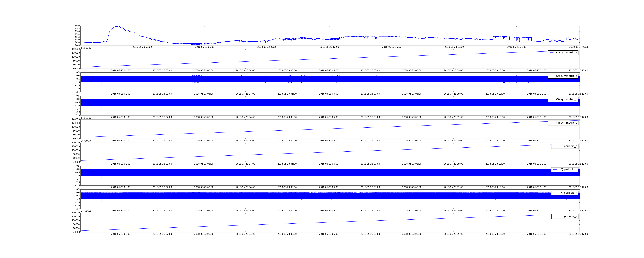
Task: Click the 85.8 y-axis tick label
Action: coord(77,29)
